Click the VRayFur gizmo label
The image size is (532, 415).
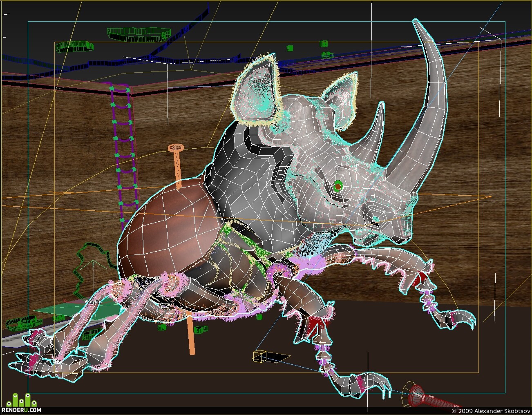92,301
